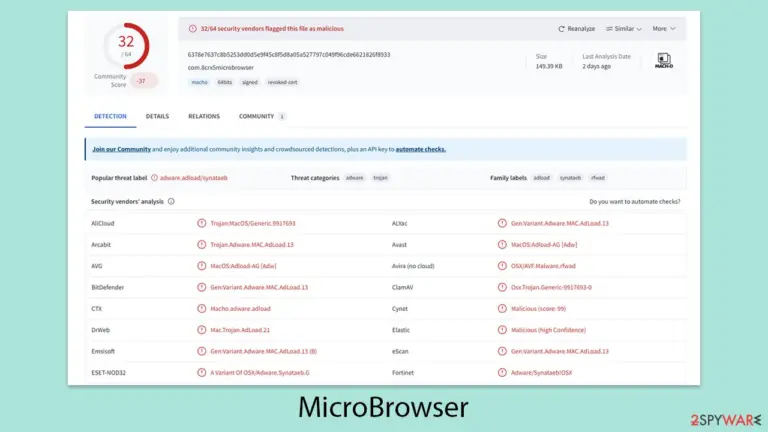Open the More dropdown menu
The width and height of the screenshot is (768, 432).
pos(664,29)
